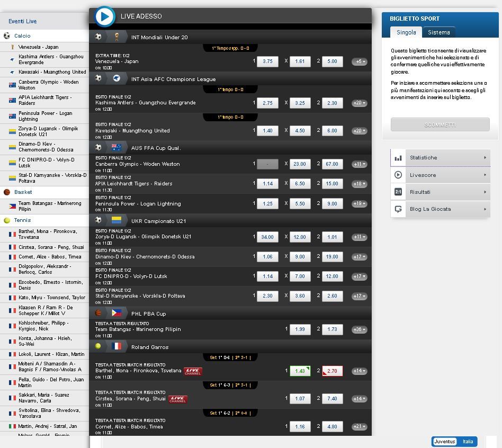502x448 pixels.
Task: Click the Risultati scoreboard icon
Action: pos(398,192)
